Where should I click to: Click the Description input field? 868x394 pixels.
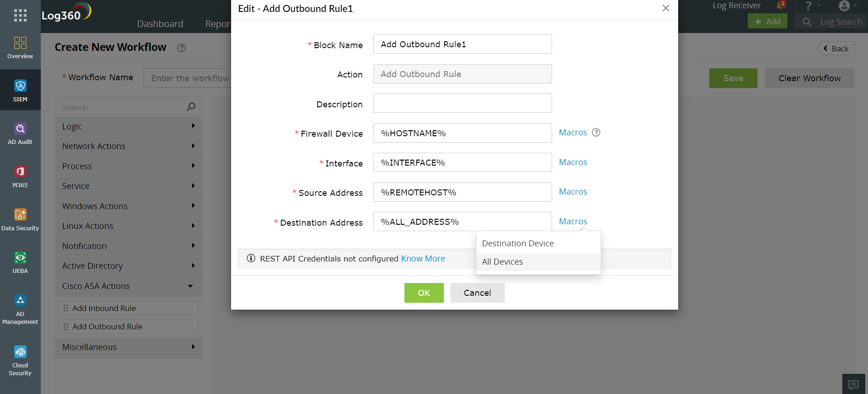(462, 104)
